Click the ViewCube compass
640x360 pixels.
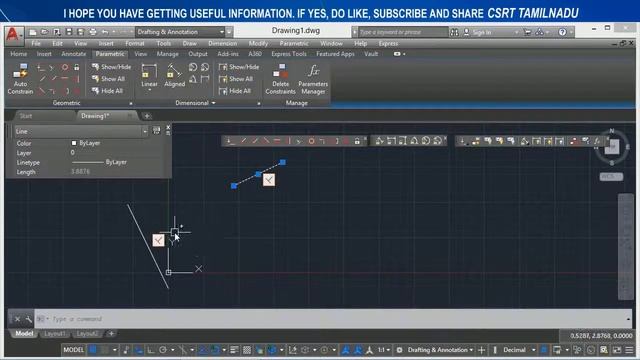click(x=611, y=147)
